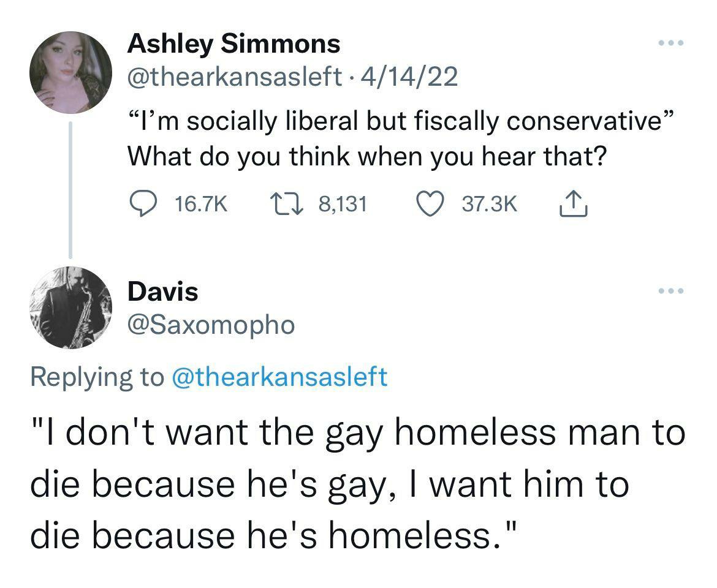717x588 pixels.
Task: Like the tweet with the heart icon
Action: [x=431, y=203]
